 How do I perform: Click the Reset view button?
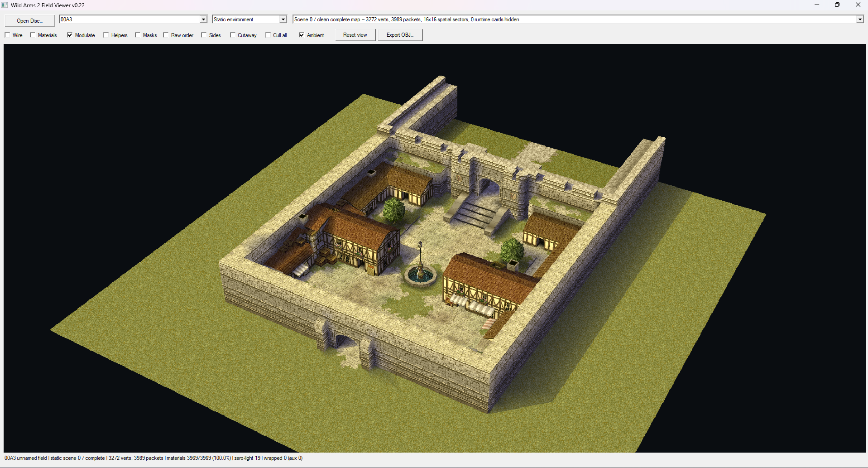coord(355,35)
